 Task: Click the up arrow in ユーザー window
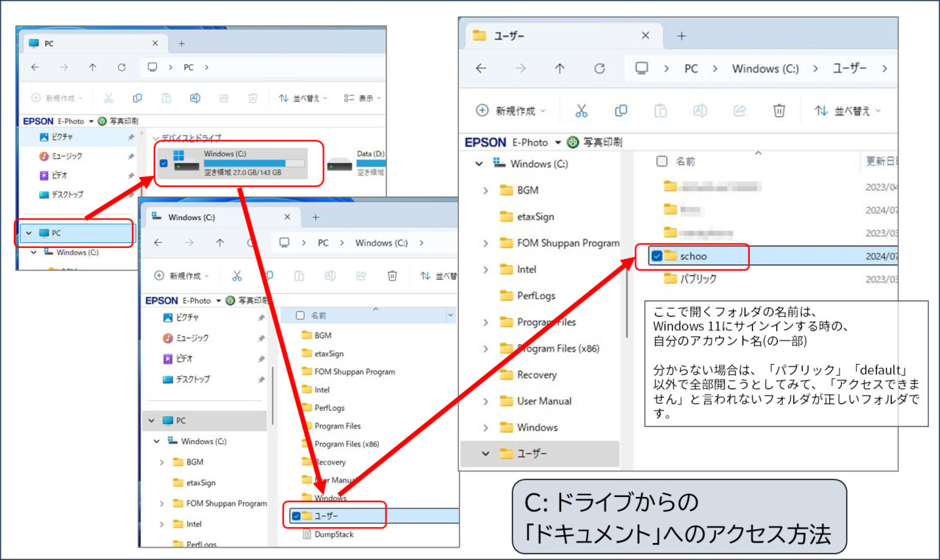[x=560, y=68]
